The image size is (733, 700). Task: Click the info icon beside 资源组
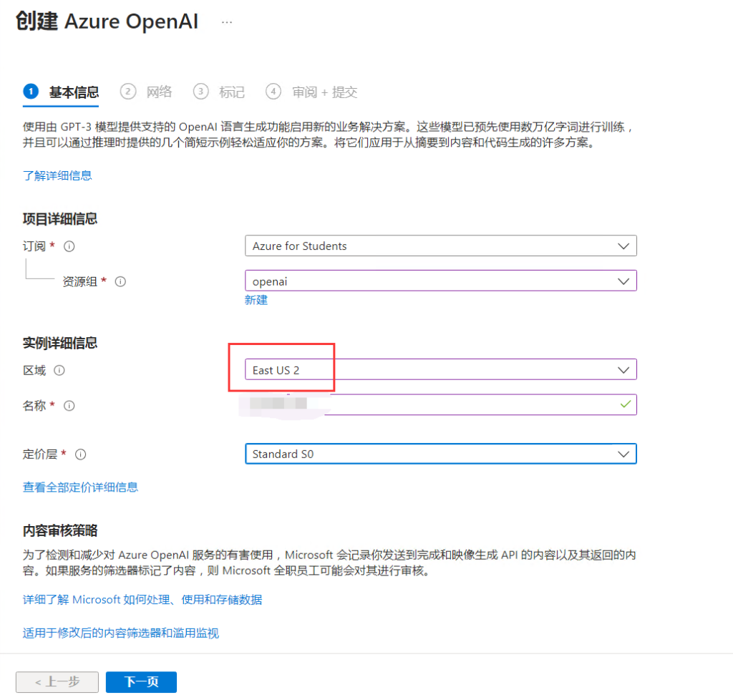[x=120, y=281]
